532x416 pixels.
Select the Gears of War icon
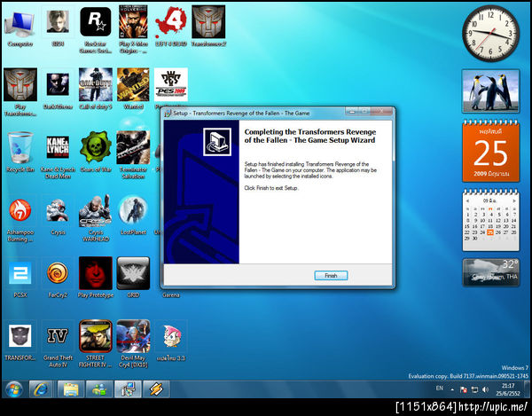point(96,152)
